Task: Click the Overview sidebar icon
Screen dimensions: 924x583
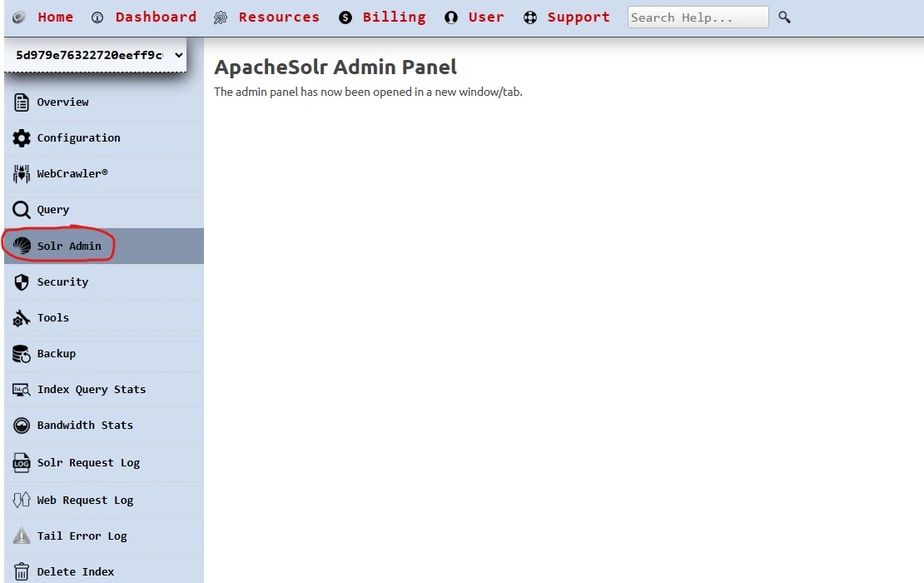Action: 22,102
